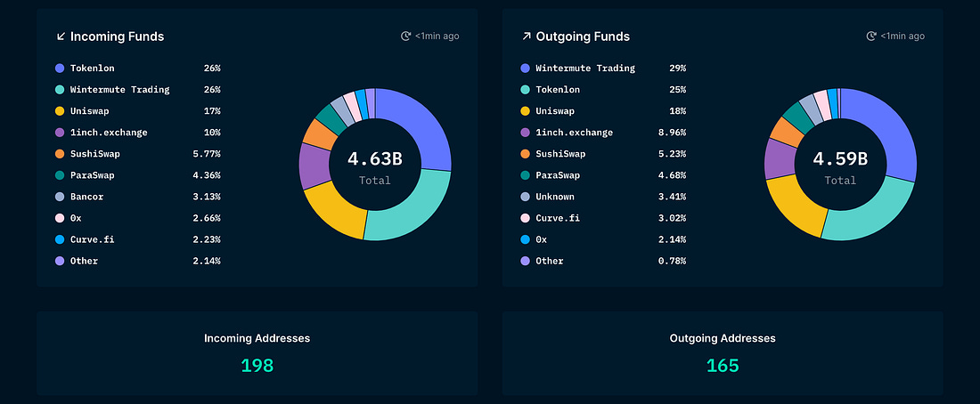Click Tokenlon color dot in Incoming Funds

(x=60, y=68)
